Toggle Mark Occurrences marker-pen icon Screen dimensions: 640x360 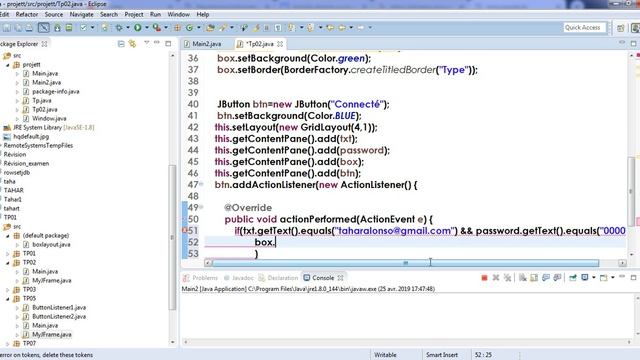point(256,28)
